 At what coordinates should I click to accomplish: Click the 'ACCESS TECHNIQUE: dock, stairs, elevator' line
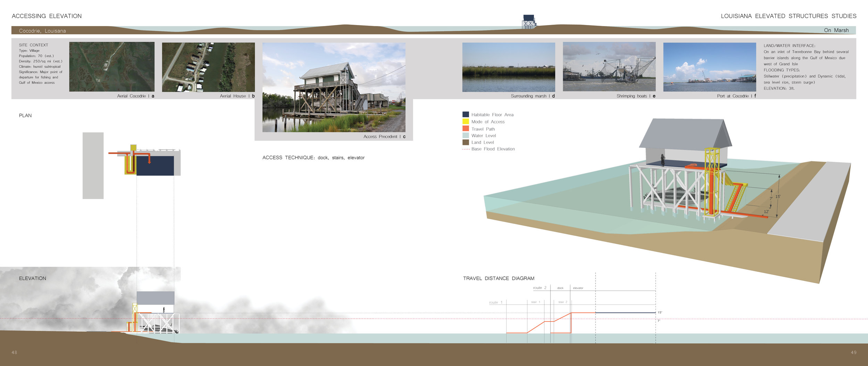[x=314, y=158]
